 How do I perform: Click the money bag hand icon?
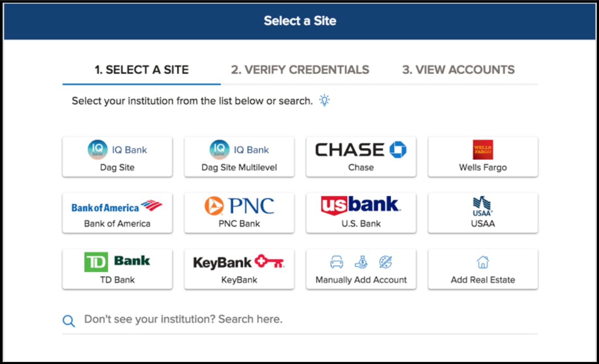click(361, 262)
